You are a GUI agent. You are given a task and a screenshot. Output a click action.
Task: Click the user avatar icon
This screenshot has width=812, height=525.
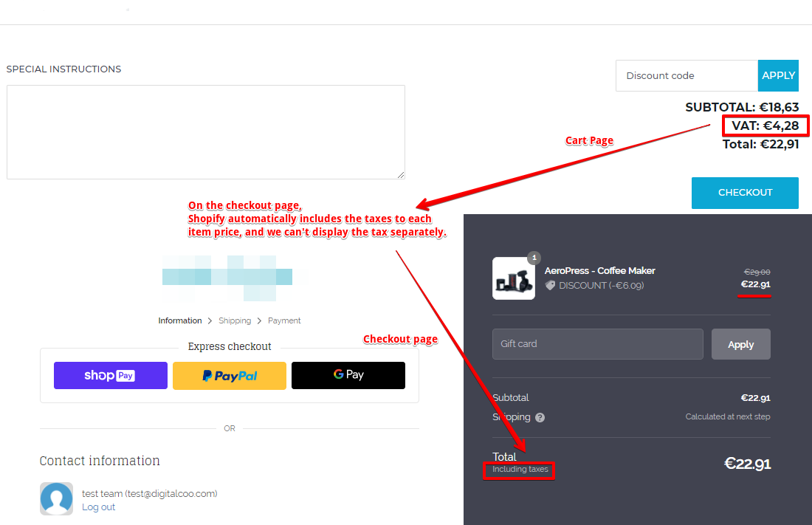[x=56, y=498]
